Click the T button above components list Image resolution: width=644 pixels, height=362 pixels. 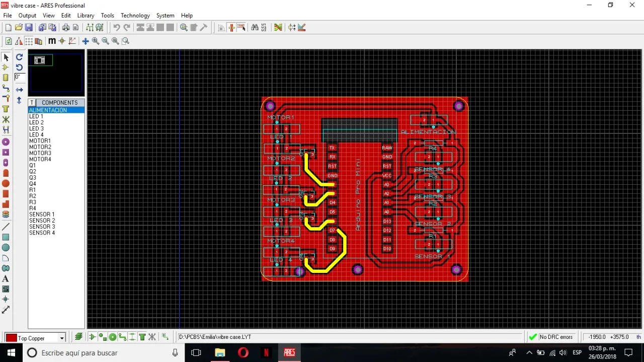(x=32, y=102)
